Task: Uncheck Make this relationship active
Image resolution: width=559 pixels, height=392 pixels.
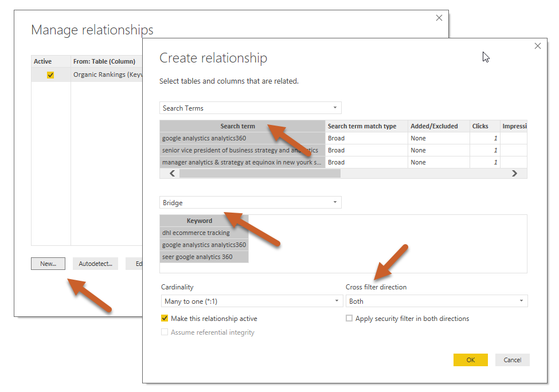Action: [163, 319]
